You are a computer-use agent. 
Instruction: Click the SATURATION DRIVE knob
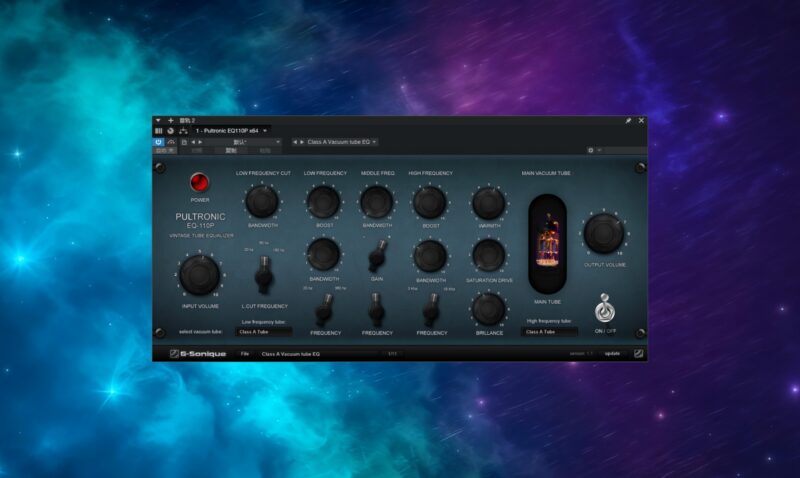click(x=489, y=255)
